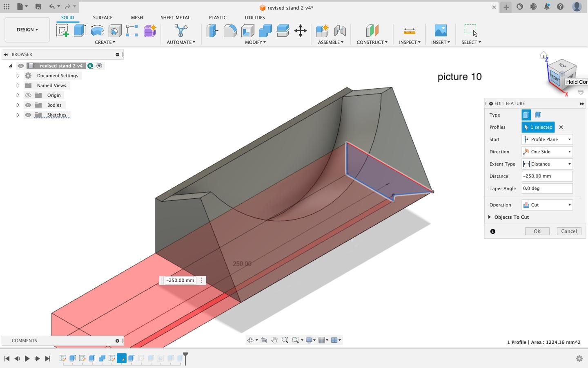Toggle visibility of the Origin folder
The height and width of the screenshot is (368, 588).
click(x=28, y=95)
